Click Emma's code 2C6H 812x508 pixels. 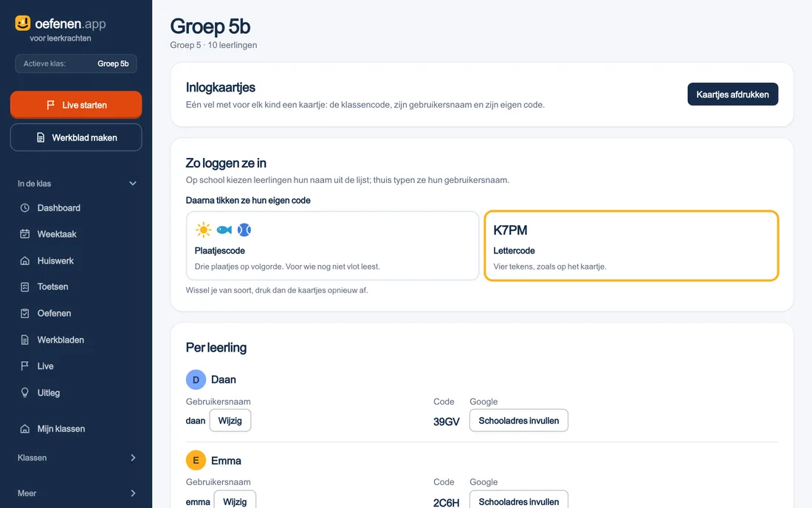coord(447,502)
